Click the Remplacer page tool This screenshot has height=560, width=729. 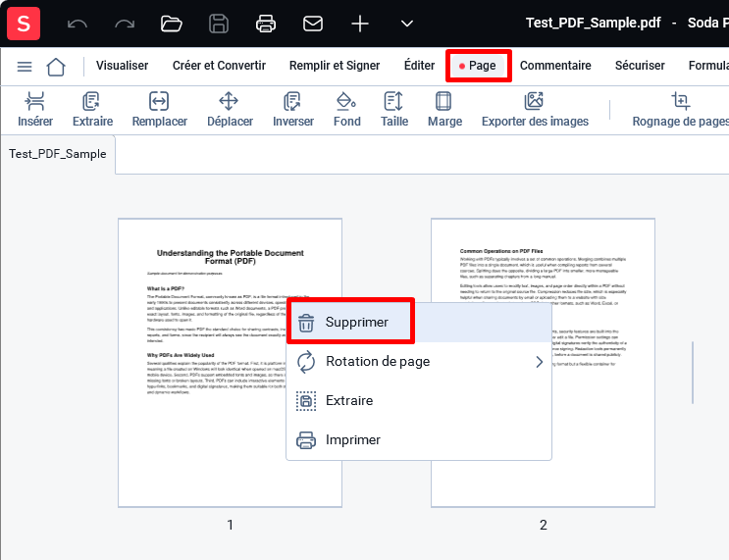pos(160,110)
